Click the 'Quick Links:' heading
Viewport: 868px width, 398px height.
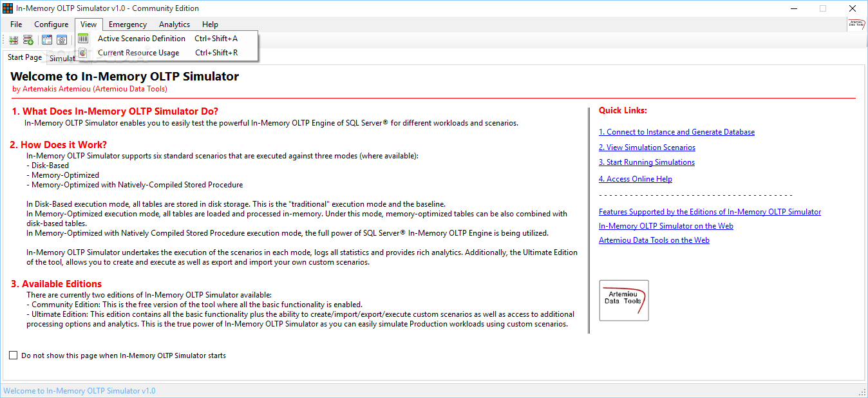point(623,110)
